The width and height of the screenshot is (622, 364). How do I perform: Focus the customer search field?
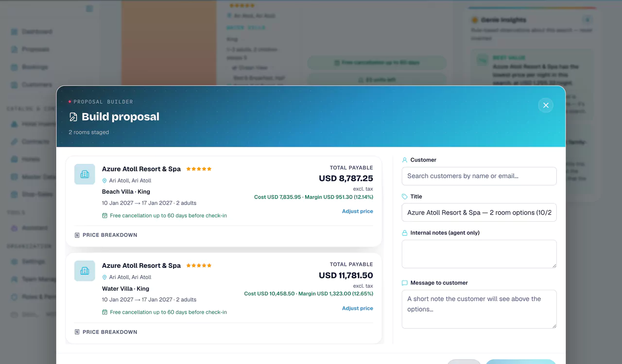(479, 176)
